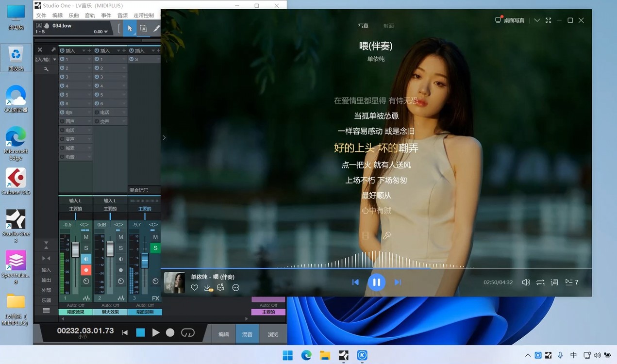
Task: Open the 0.00 value dropdown
Action: [106, 32]
